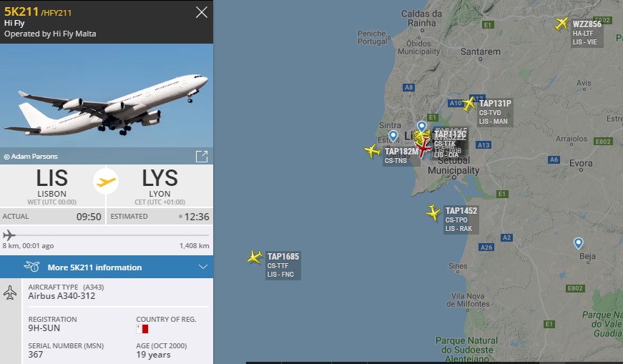Click the chevron on More 5K211 information

pyautogui.click(x=202, y=267)
